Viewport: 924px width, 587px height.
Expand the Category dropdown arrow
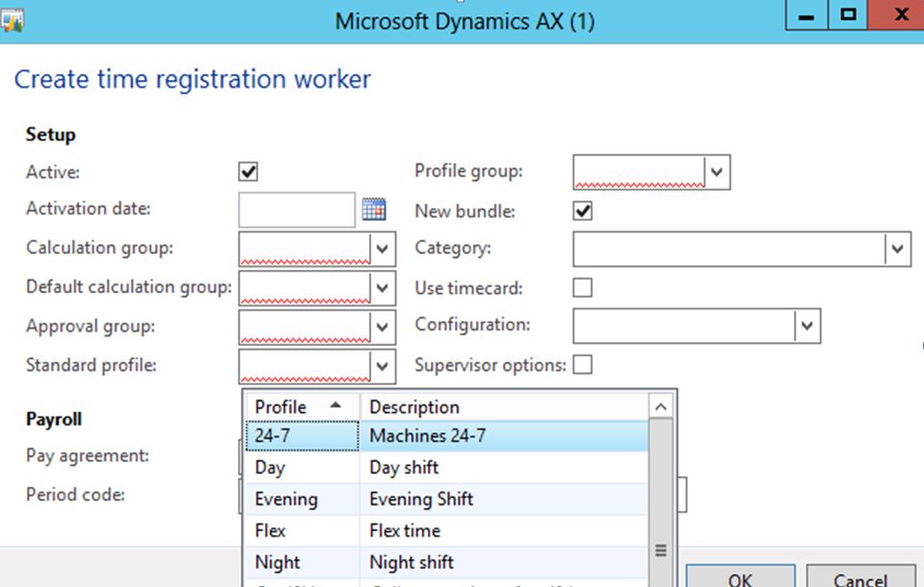[x=898, y=249]
